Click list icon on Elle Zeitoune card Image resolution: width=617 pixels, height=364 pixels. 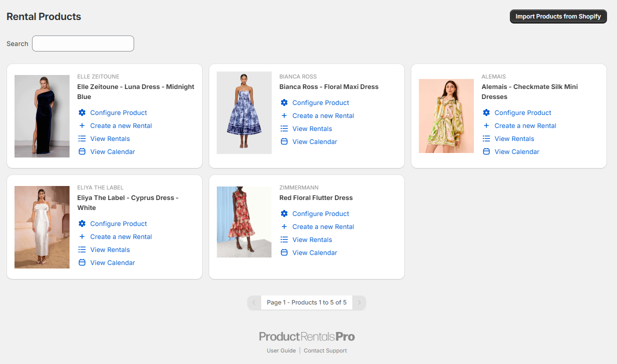click(x=82, y=139)
